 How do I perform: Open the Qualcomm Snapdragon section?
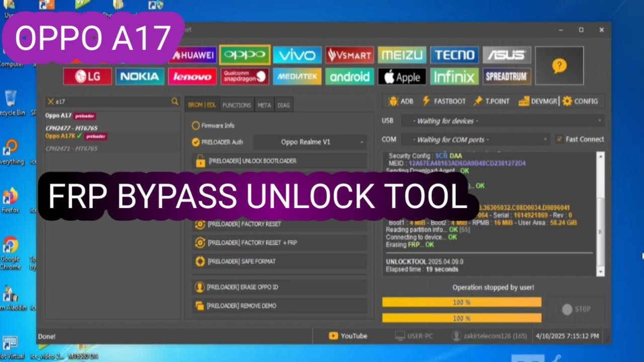point(245,76)
